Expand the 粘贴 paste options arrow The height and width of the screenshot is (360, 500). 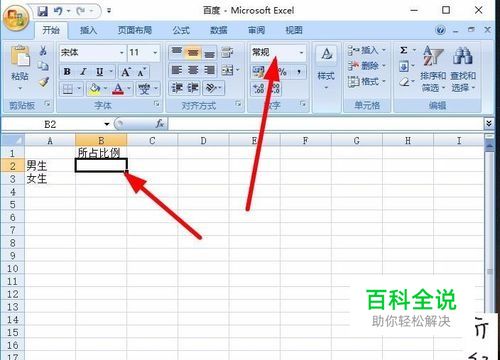20,89
